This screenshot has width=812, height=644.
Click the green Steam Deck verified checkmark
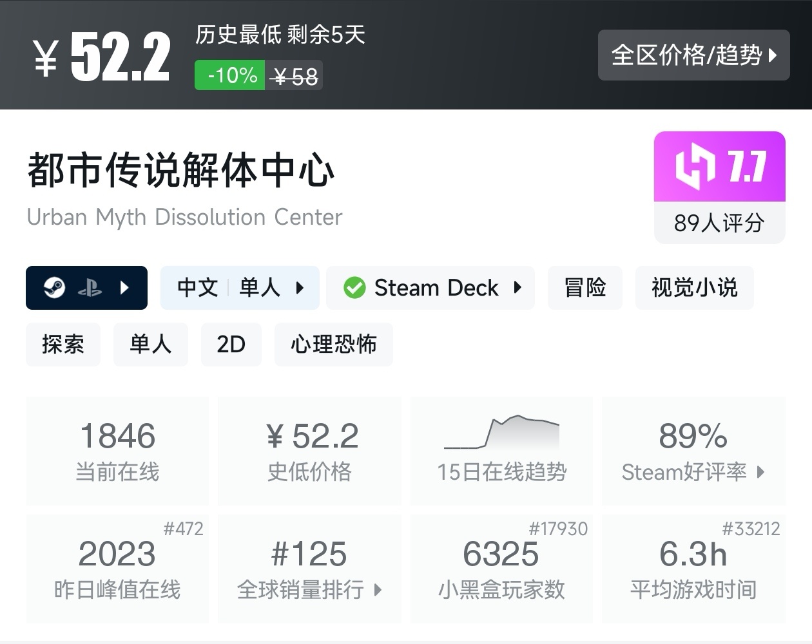pyautogui.click(x=354, y=288)
